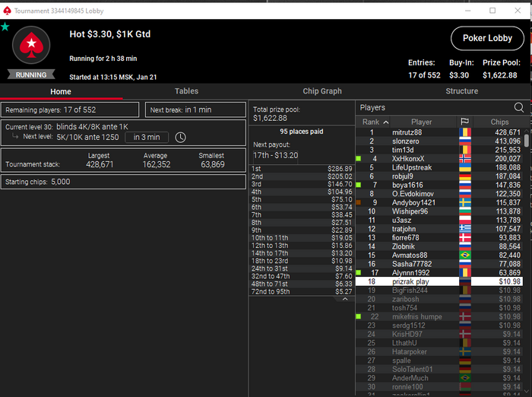Click the level clock icon
The width and height of the screenshot is (532, 397).
(180, 137)
